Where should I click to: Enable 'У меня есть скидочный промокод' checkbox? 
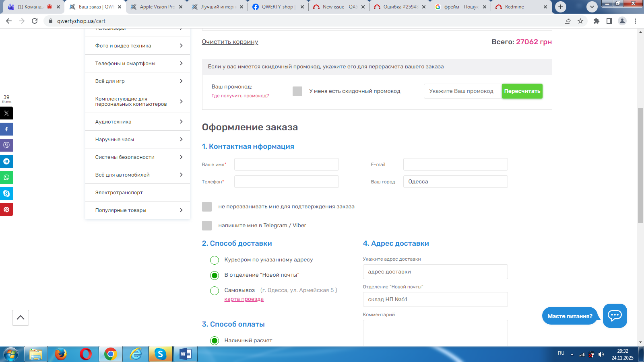coord(297,91)
